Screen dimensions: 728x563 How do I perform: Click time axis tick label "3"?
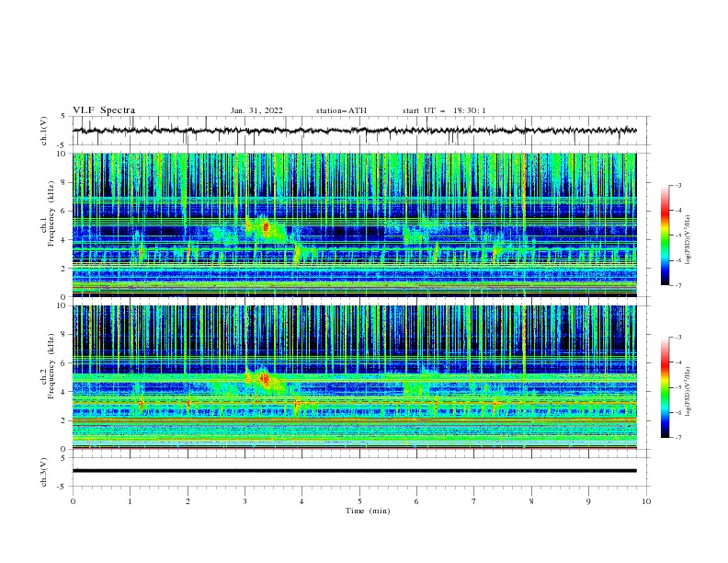tap(245, 501)
